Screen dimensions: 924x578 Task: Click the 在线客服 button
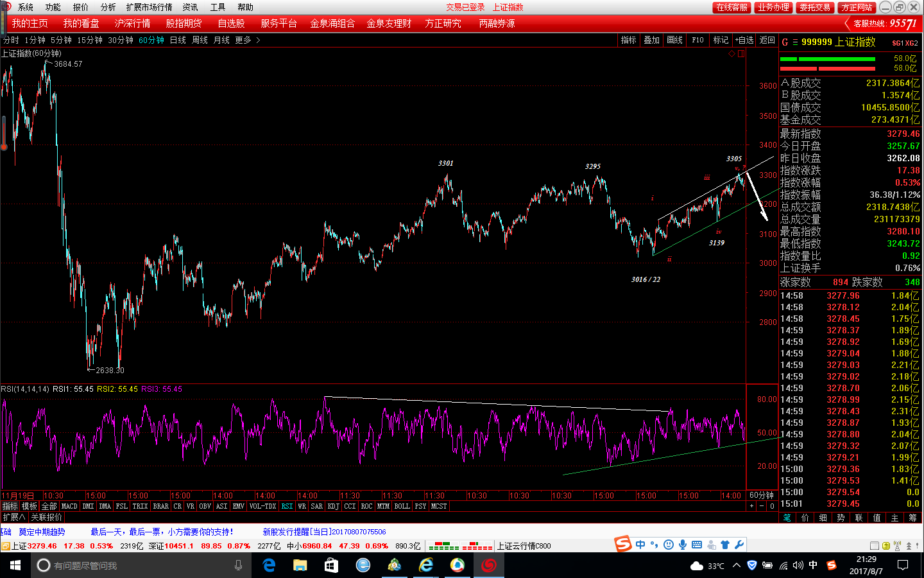[x=732, y=7]
